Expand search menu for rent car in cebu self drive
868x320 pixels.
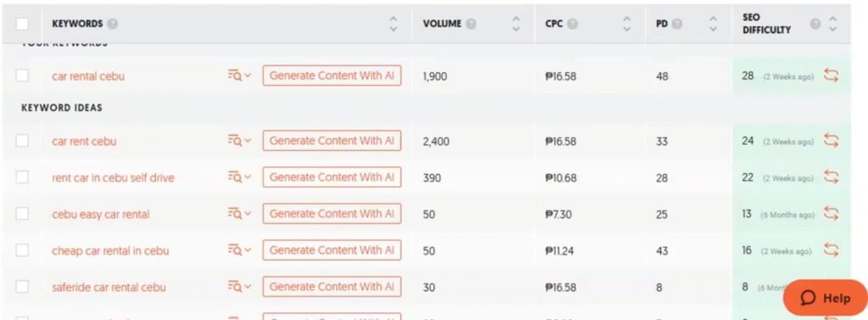click(239, 177)
